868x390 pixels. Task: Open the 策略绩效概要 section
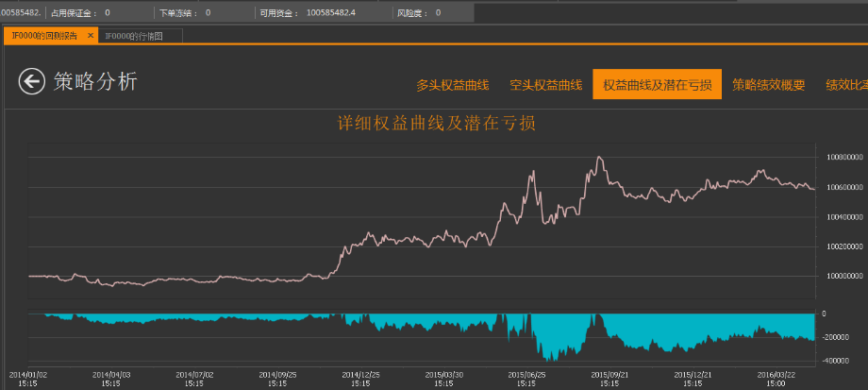click(768, 85)
